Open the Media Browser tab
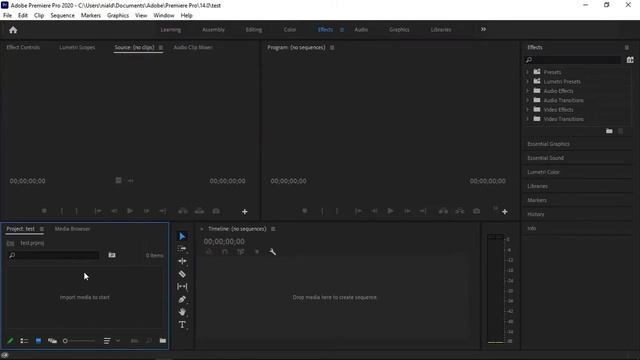The width and height of the screenshot is (640, 360). click(72, 229)
